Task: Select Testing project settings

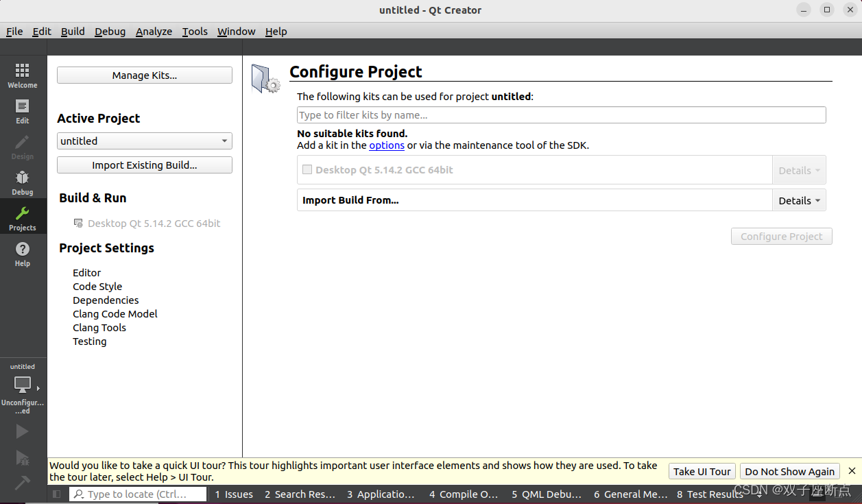Action: (90, 341)
